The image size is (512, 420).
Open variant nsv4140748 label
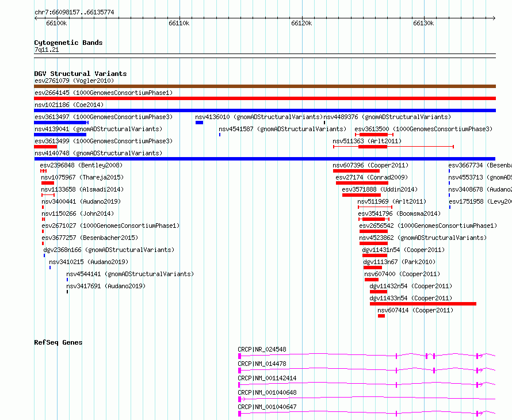[98, 153]
